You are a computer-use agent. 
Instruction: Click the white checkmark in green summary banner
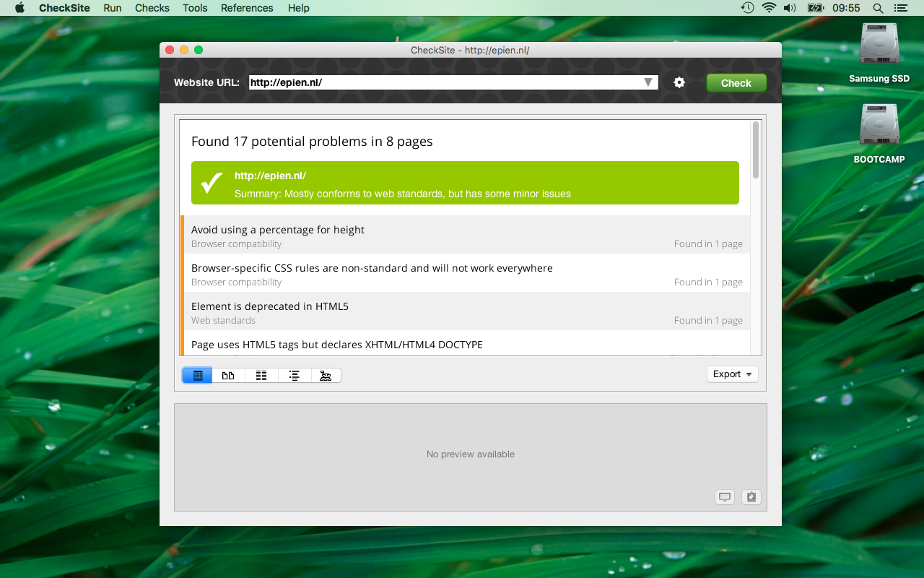pyautogui.click(x=212, y=183)
